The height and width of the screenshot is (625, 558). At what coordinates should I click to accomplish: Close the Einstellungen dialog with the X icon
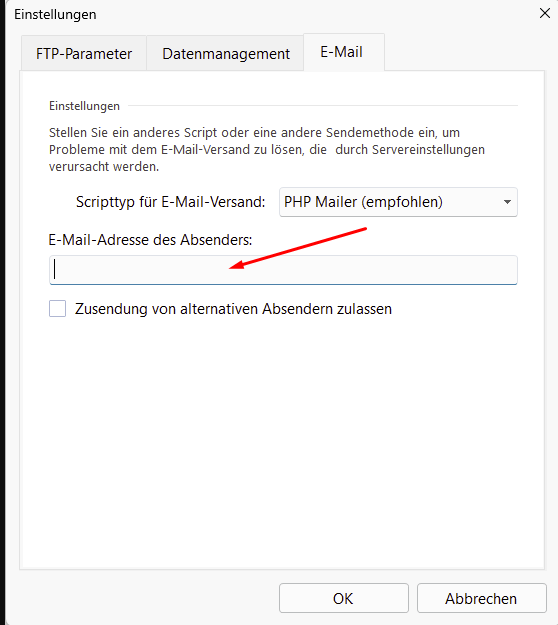pos(544,14)
